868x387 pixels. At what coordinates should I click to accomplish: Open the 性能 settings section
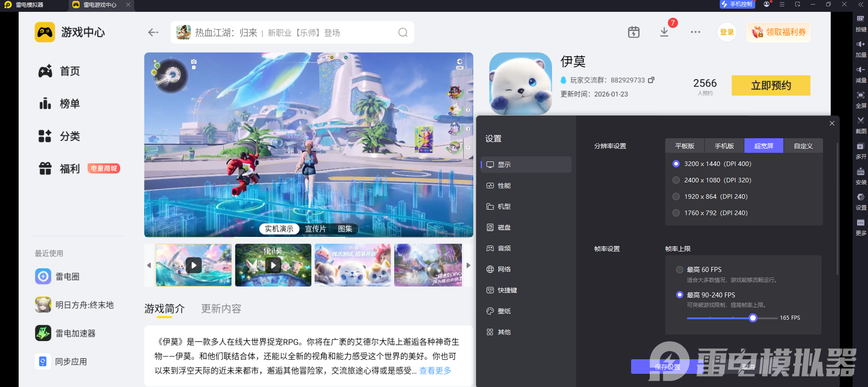coord(504,186)
